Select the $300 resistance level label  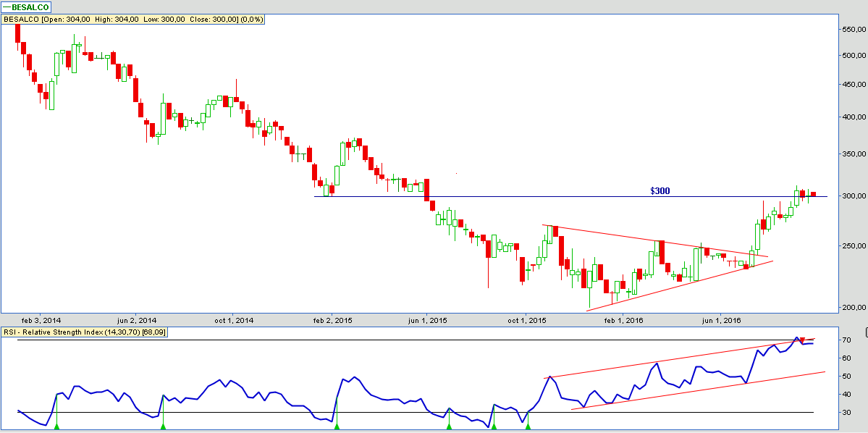(x=661, y=191)
